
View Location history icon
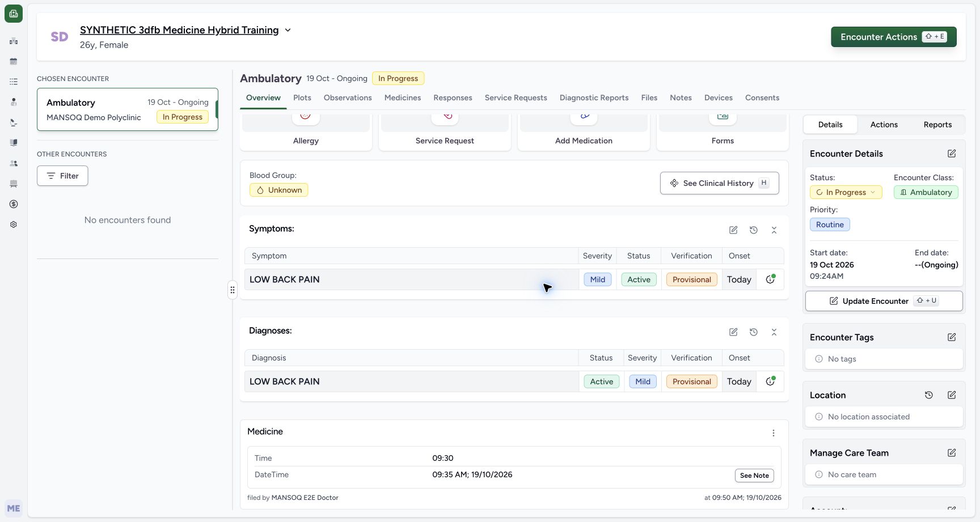(929, 395)
